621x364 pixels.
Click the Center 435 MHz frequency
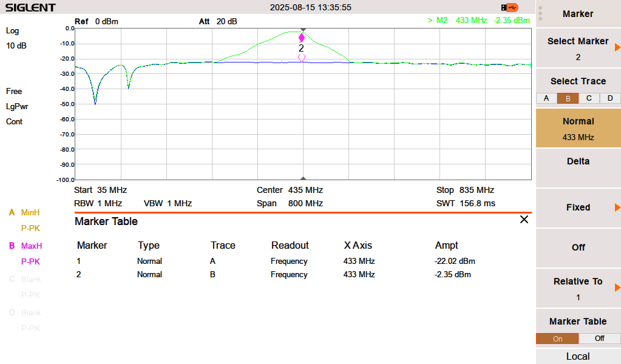pyautogui.click(x=290, y=190)
